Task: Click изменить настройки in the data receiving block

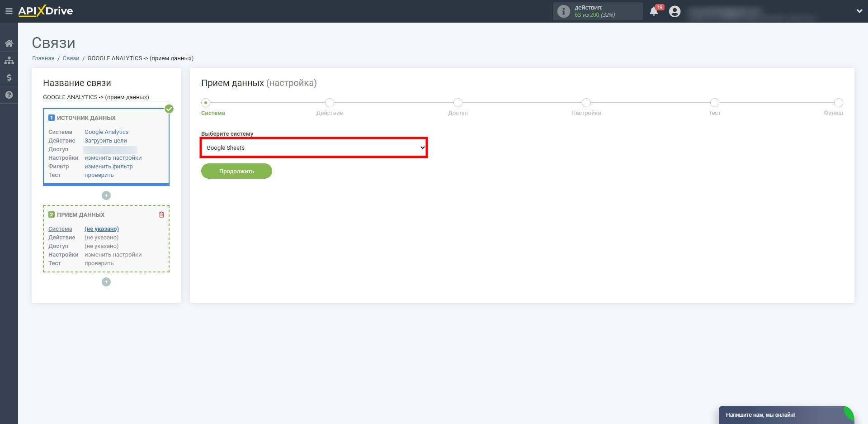Action: click(x=113, y=255)
